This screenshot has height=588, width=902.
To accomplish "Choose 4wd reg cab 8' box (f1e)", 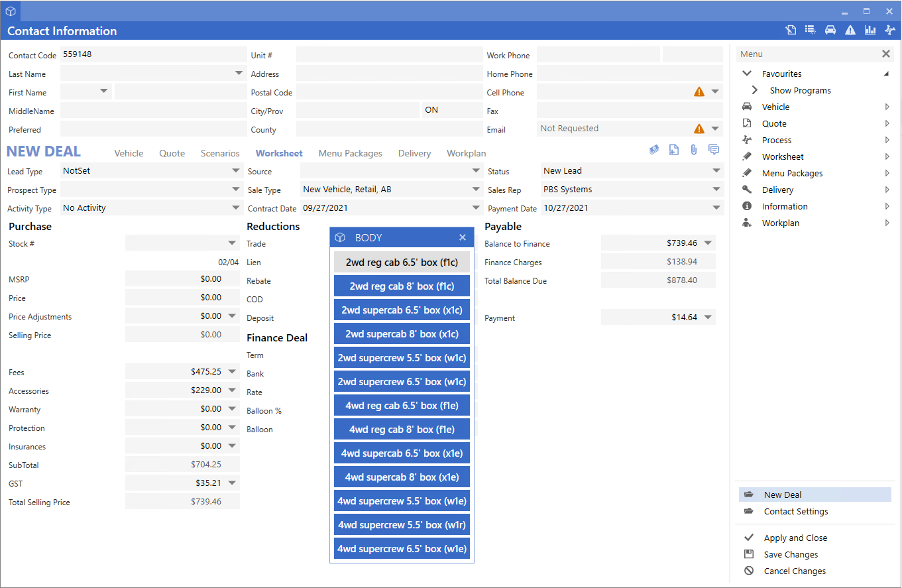I will (x=402, y=429).
